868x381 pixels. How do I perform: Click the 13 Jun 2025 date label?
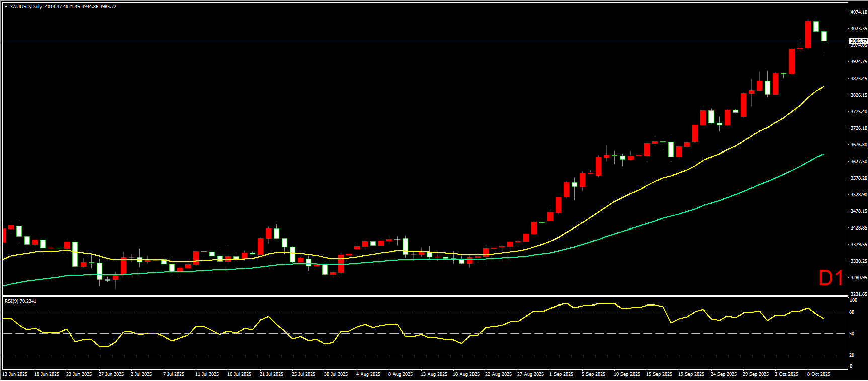(15, 374)
